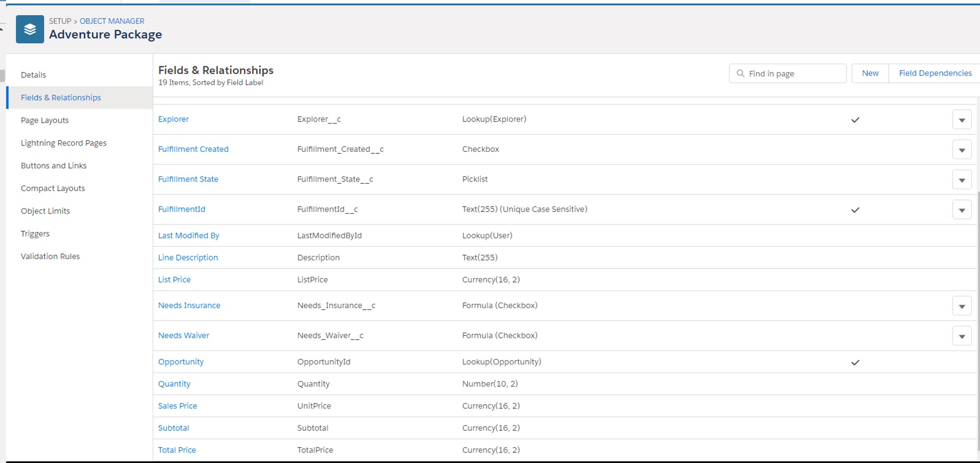Open Validation Rules in sidebar
Screen dimensions: 980x463
click(x=50, y=256)
